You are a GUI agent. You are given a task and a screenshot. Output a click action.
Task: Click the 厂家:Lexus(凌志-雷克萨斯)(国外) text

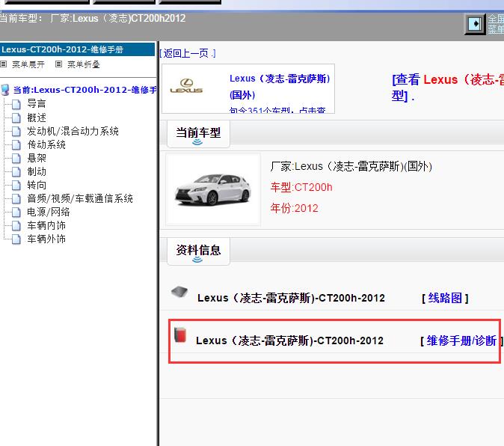pos(351,167)
